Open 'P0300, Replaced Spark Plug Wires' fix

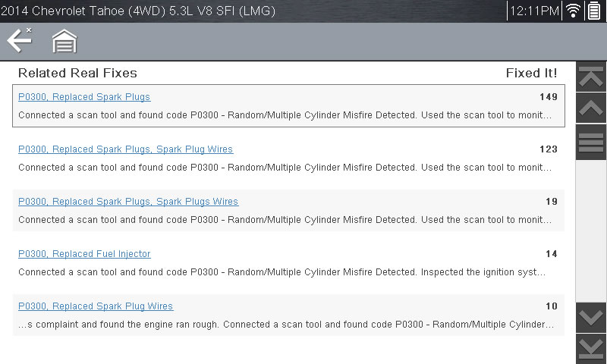coord(96,306)
